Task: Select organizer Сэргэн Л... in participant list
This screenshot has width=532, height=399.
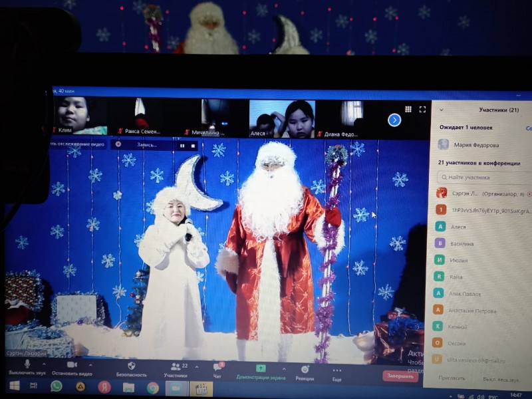Action: click(483, 194)
